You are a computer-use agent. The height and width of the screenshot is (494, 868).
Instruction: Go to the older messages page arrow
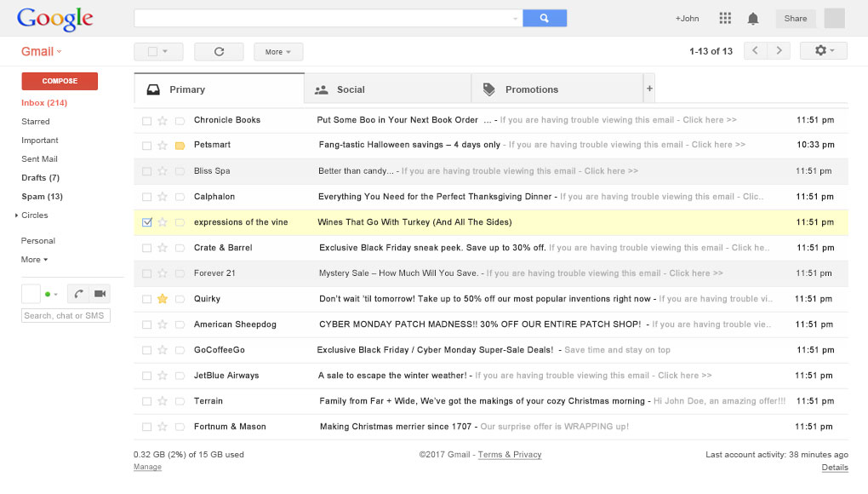779,51
